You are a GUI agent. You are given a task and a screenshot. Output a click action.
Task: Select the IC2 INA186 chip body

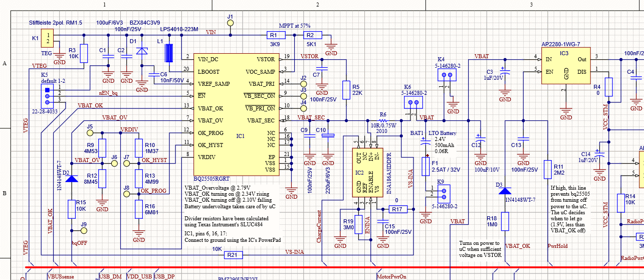(x=367, y=173)
